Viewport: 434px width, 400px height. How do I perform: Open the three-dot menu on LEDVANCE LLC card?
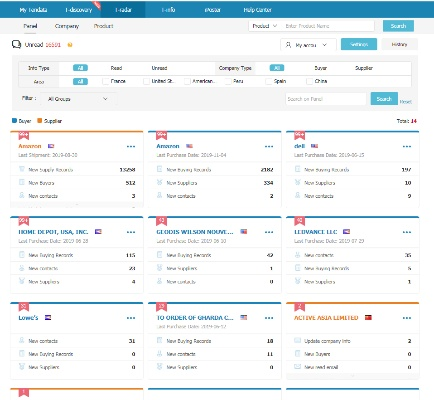tap(407, 232)
